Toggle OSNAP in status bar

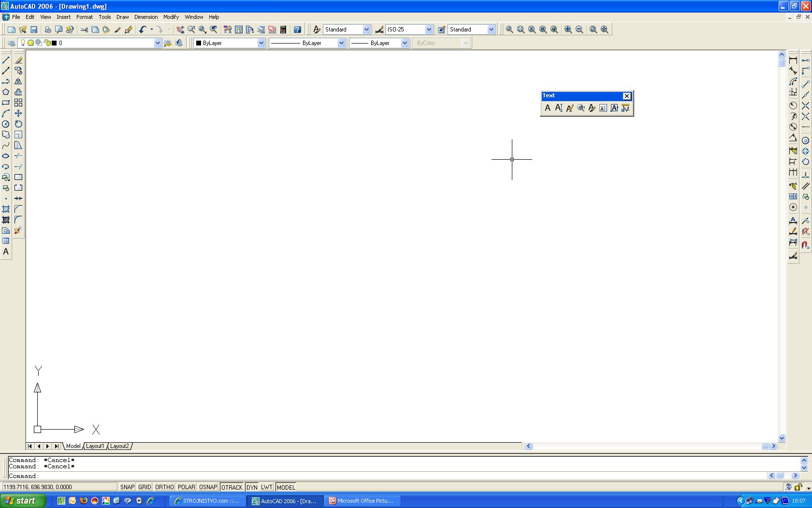[x=208, y=487]
